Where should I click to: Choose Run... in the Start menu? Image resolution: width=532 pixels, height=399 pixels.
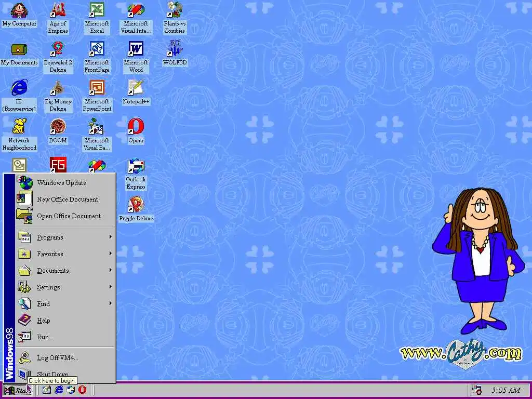point(65,337)
